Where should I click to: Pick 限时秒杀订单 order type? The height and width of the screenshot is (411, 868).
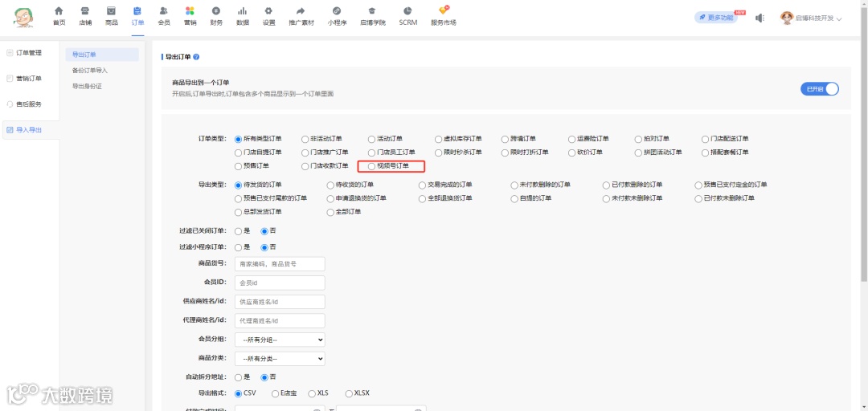(x=439, y=153)
